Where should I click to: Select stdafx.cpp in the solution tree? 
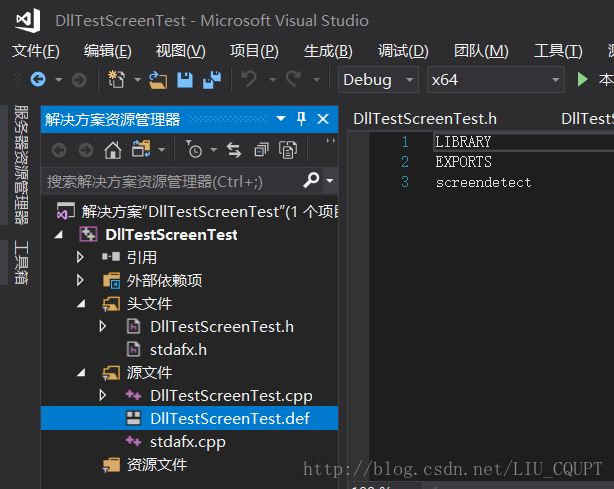[188, 442]
